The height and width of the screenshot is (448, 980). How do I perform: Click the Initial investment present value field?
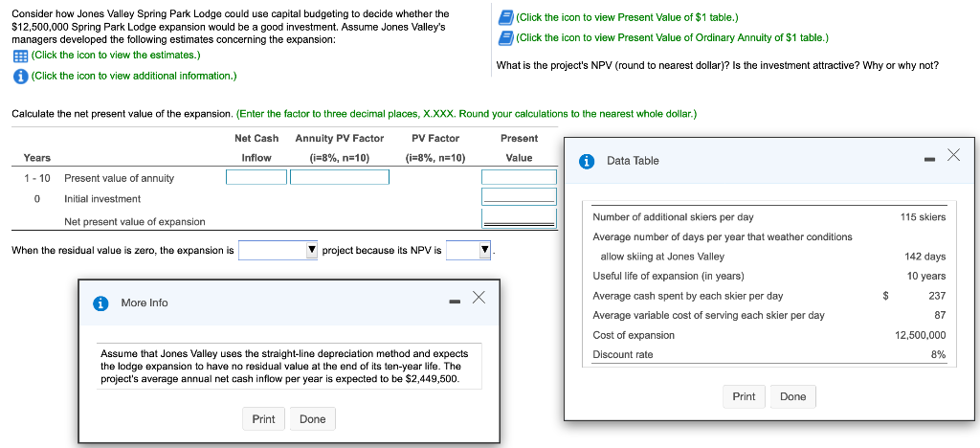coord(519,197)
